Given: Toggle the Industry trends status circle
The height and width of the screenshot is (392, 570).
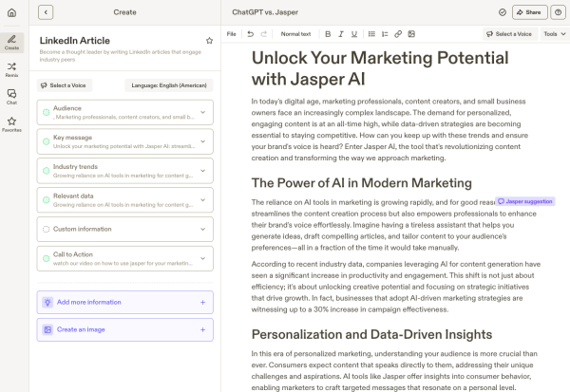Looking at the screenshot, I should pos(47,171).
